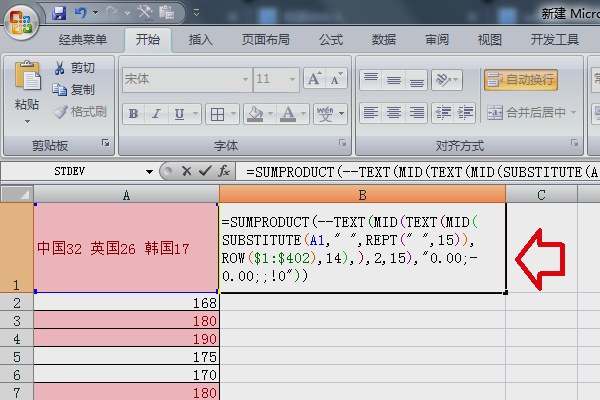Cancel formula entry with the X icon

coord(185,171)
